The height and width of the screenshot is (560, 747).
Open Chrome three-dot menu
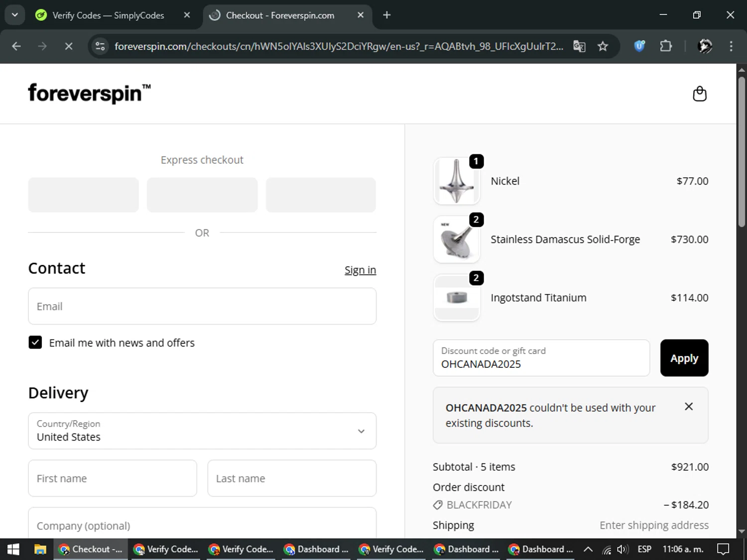tap(731, 46)
